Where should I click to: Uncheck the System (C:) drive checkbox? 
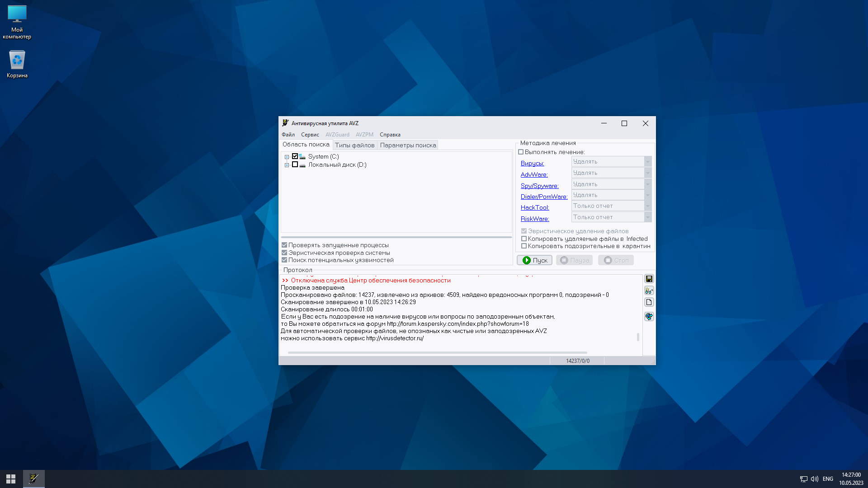295,156
